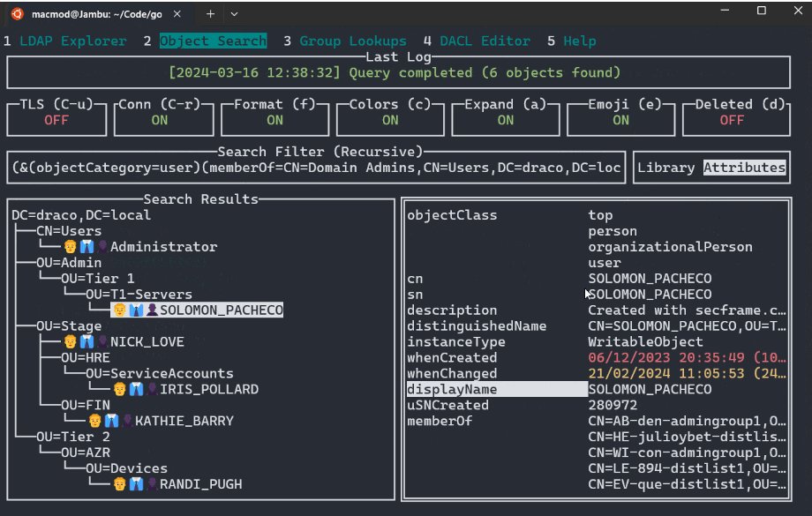Close the macmod@Jambu terminal tab
The image size is (812, 516).
177,14
